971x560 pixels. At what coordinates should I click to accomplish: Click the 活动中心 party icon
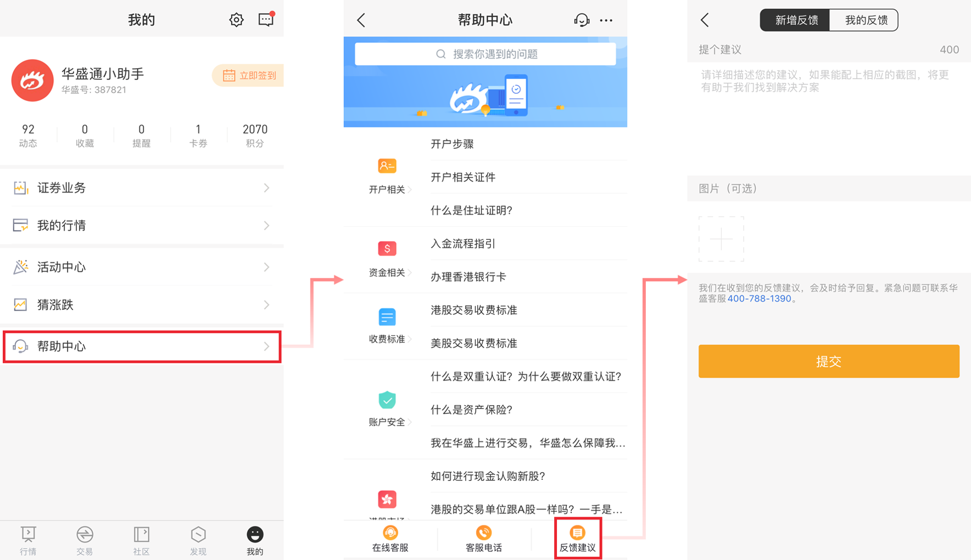21,267
